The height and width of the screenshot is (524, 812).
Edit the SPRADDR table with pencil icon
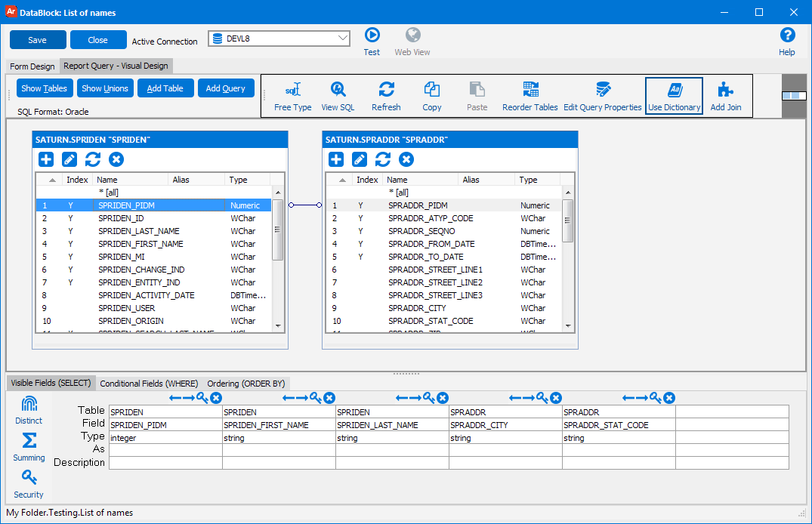[x=360, y=159]
